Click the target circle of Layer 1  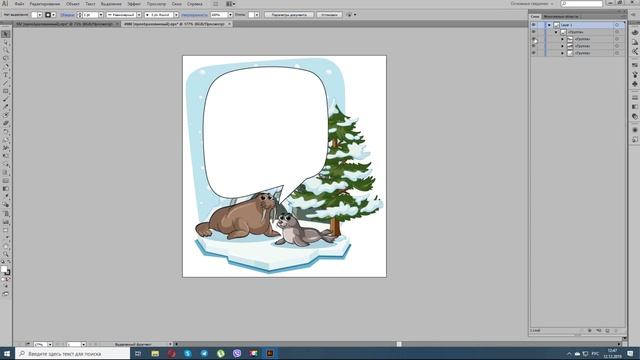point(617,25)
